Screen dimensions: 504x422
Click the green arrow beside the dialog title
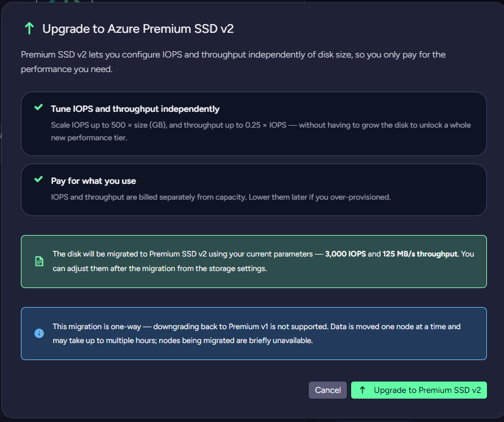29,28
